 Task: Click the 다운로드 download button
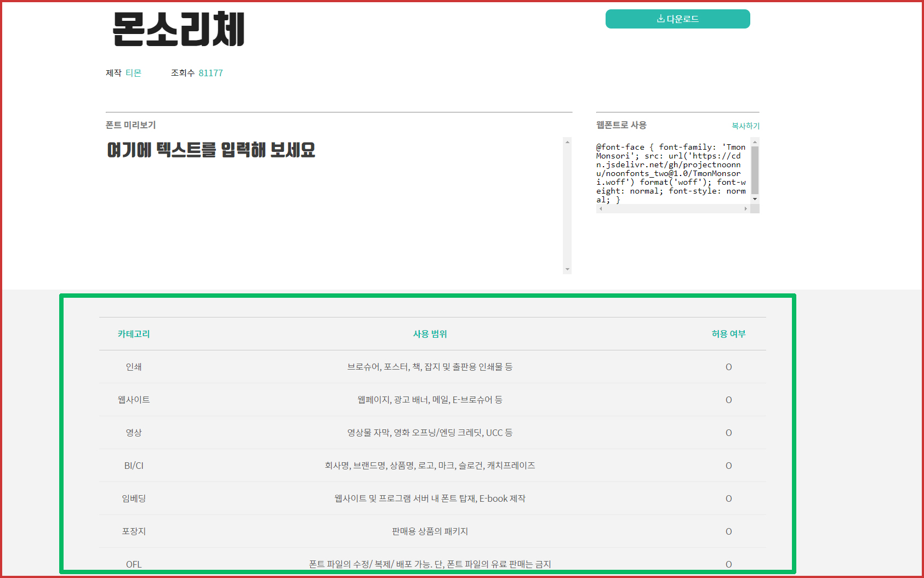677,19
